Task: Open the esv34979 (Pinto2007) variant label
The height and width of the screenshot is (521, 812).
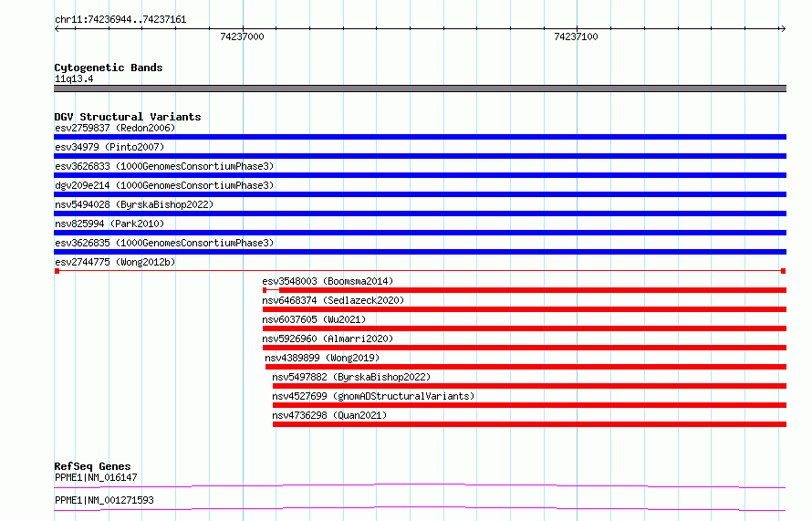Action: click(109, 147)
